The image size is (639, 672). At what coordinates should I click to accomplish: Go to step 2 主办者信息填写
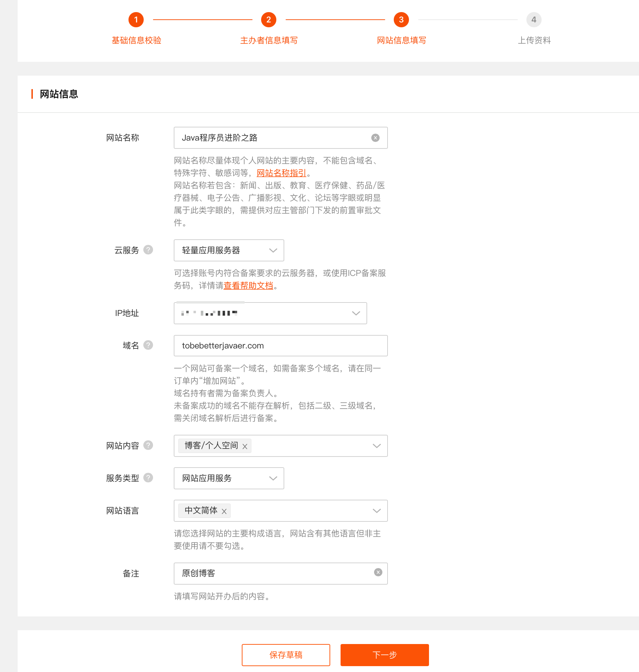point(269,20)
